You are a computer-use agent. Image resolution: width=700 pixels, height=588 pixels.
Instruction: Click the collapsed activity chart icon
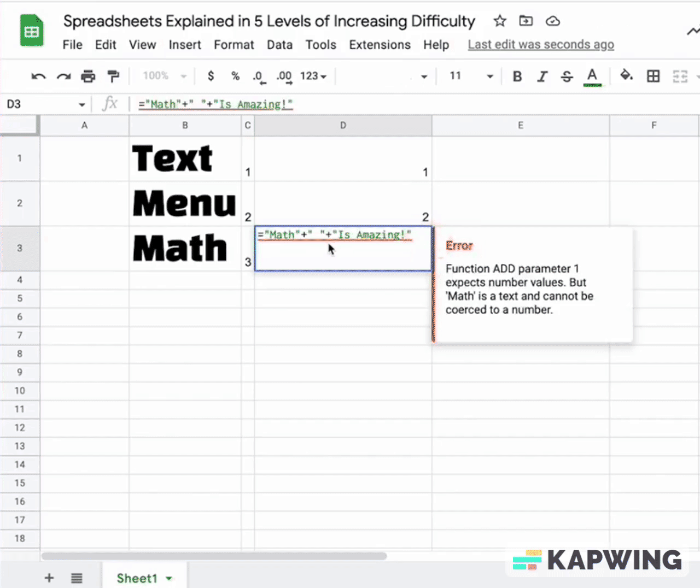pos(693,31)
